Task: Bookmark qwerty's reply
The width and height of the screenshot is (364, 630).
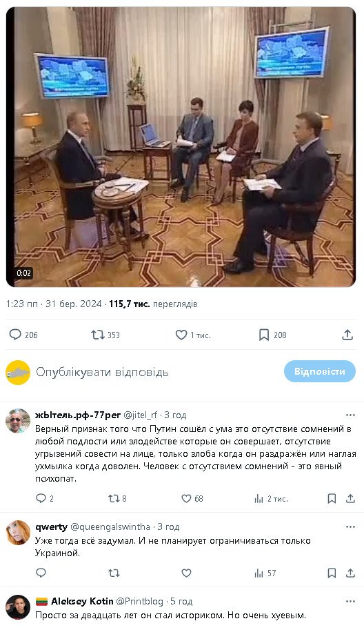Action: tap(332, 573)
